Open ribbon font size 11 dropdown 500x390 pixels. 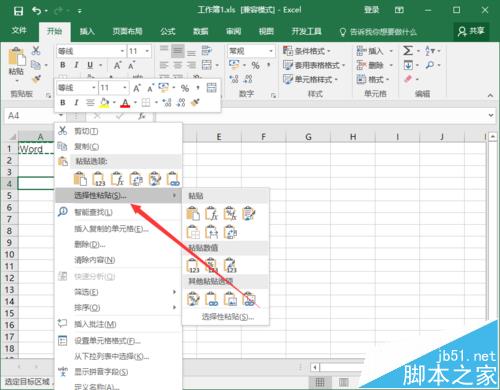click(147, 51)
